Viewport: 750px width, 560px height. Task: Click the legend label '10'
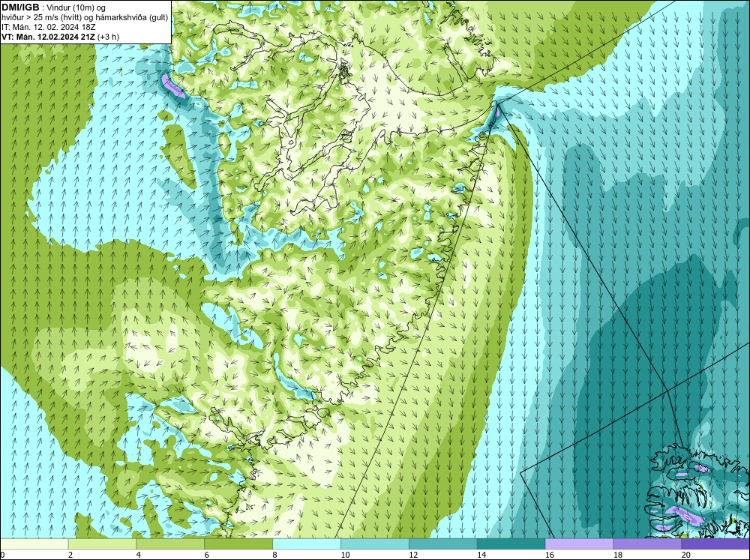pyautogui.click(x=345, y=555)
